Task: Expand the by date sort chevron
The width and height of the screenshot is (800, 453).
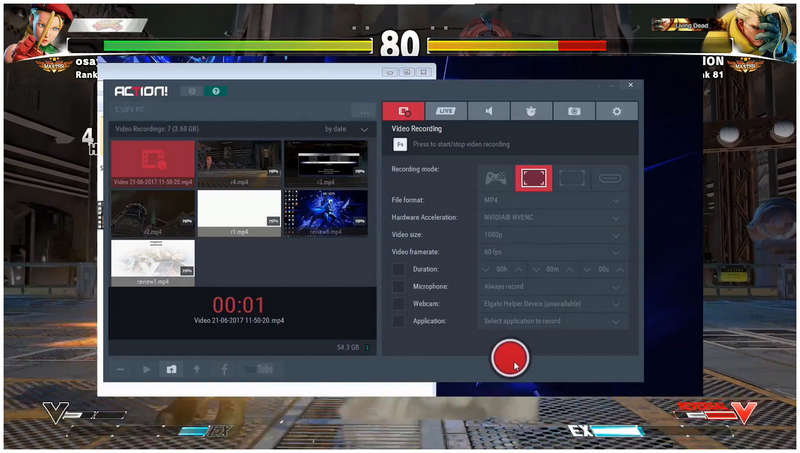Action: coord(364,130)
